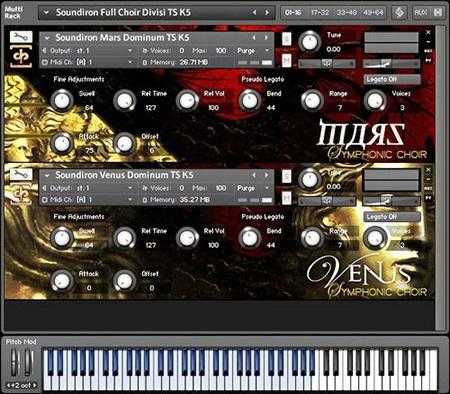This screenshot has height=394, width=450.
Task: Click the Pitch wheel beside the keyboard
Action: [x=14, y=363]
